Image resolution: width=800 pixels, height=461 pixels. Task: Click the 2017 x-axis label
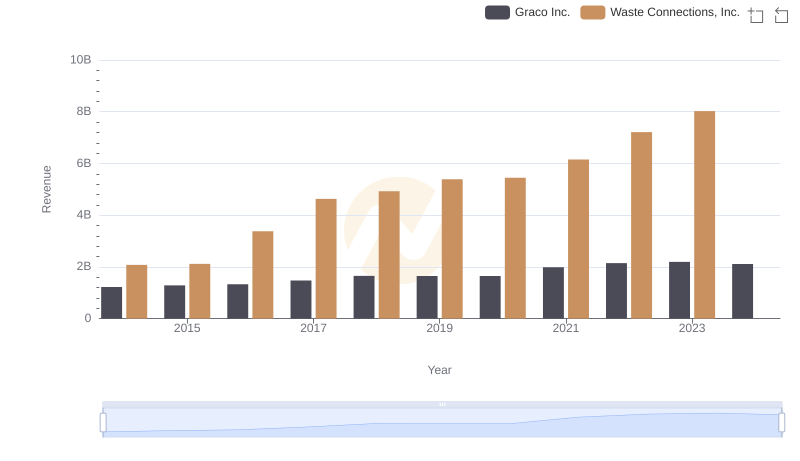coord(313,328)
